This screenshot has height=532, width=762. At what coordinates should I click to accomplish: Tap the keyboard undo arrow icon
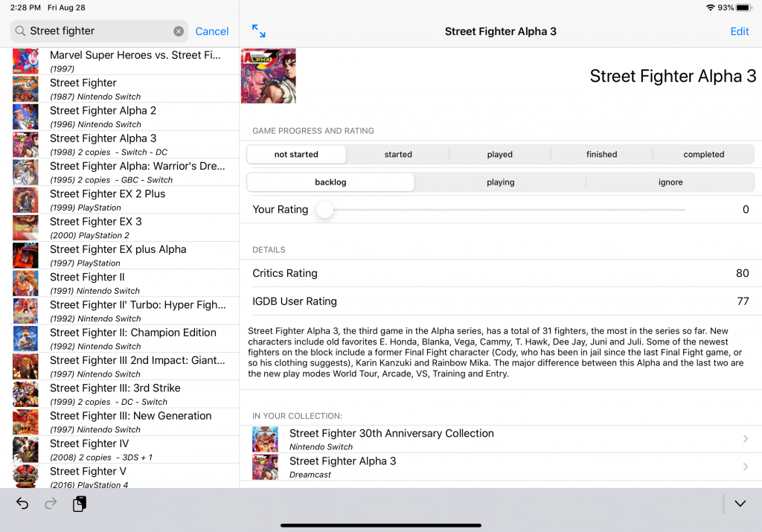22,503
